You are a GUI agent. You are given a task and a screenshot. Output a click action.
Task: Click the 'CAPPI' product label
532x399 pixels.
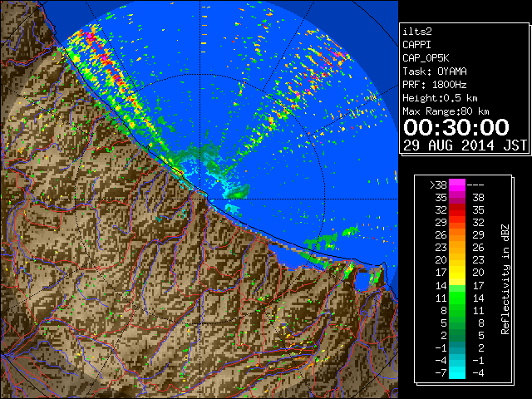[x=417, y=45]
